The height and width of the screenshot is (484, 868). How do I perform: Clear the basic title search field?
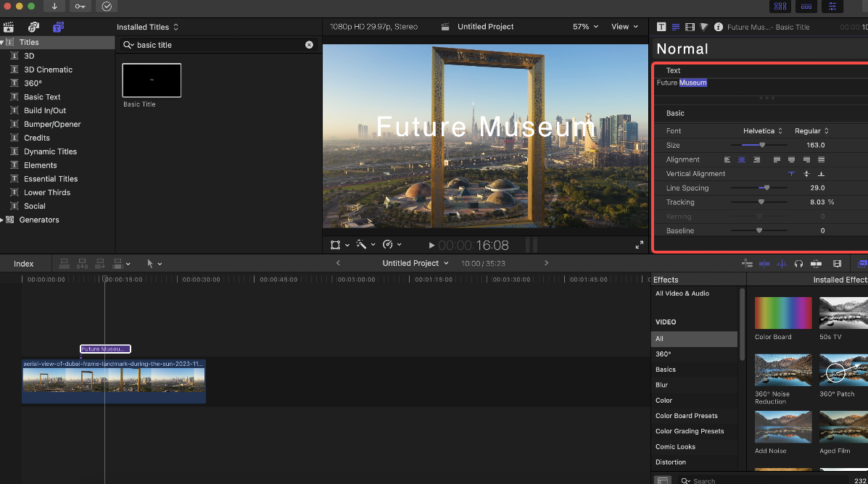click(x=309, y=45)
